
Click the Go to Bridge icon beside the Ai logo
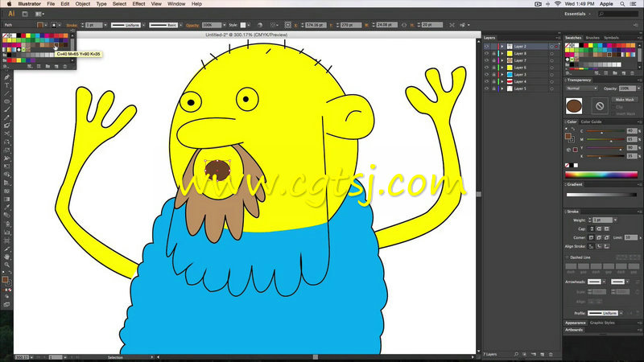[x=25, y=14]
